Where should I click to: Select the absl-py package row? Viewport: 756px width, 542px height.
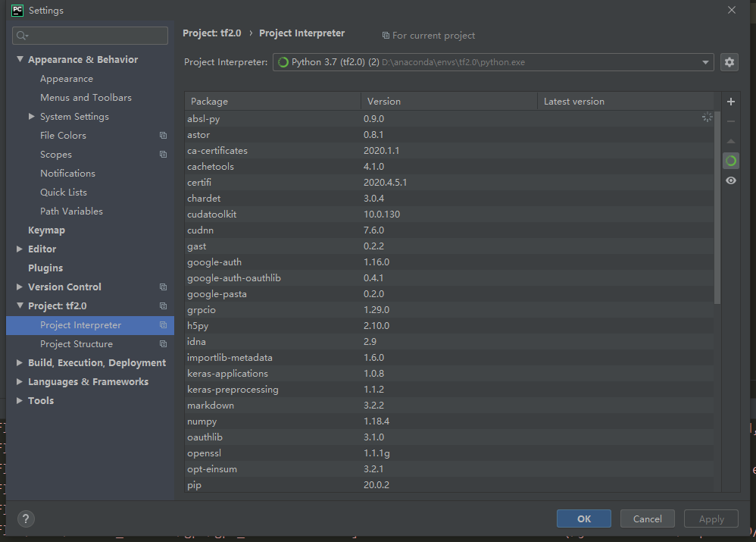click(449, 119)
